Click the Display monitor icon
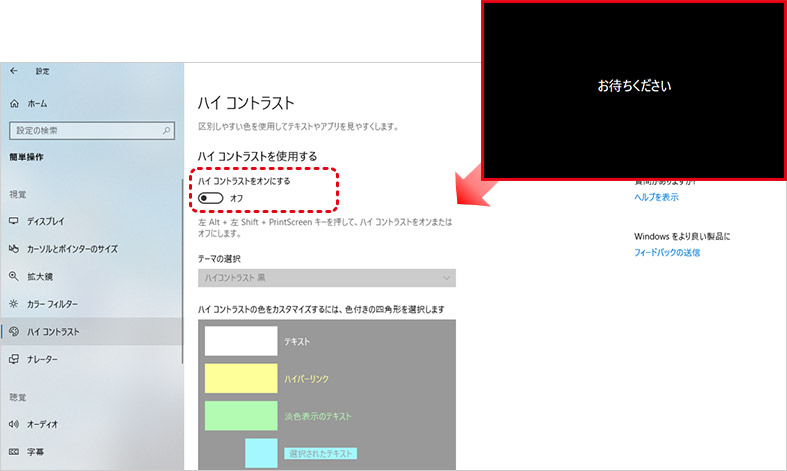This screenshot has height=471, width=787. click(x=14, y=221)
